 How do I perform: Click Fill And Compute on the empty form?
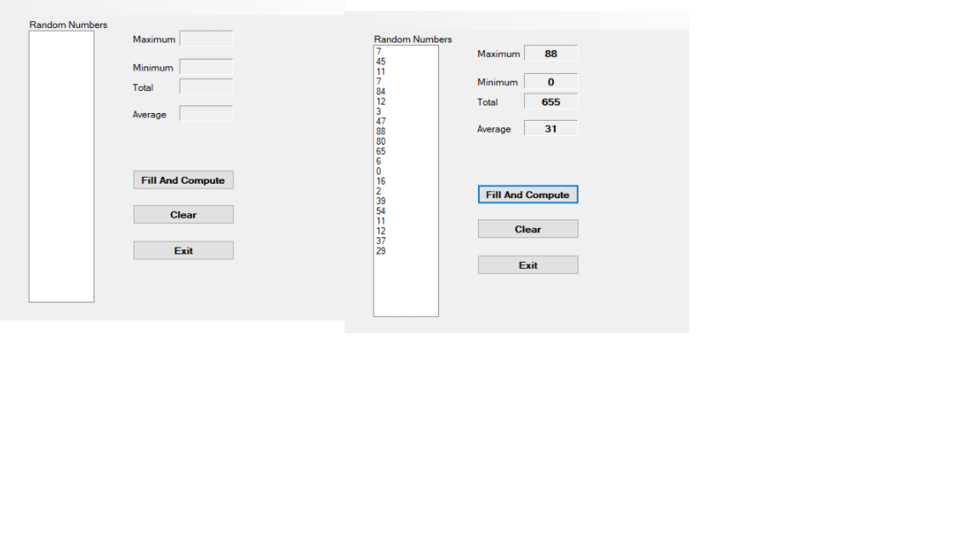[x=183, y=179]
